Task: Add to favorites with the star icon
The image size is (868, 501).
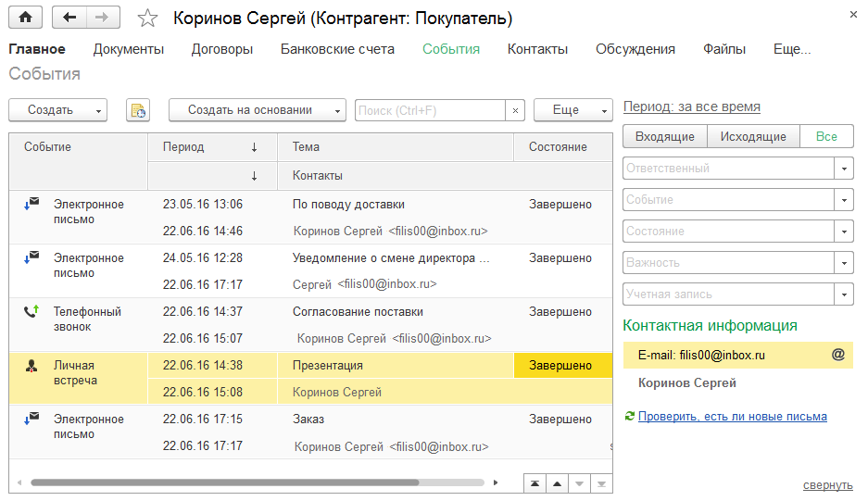Action: pyautogui.click(x=146, y=19)
